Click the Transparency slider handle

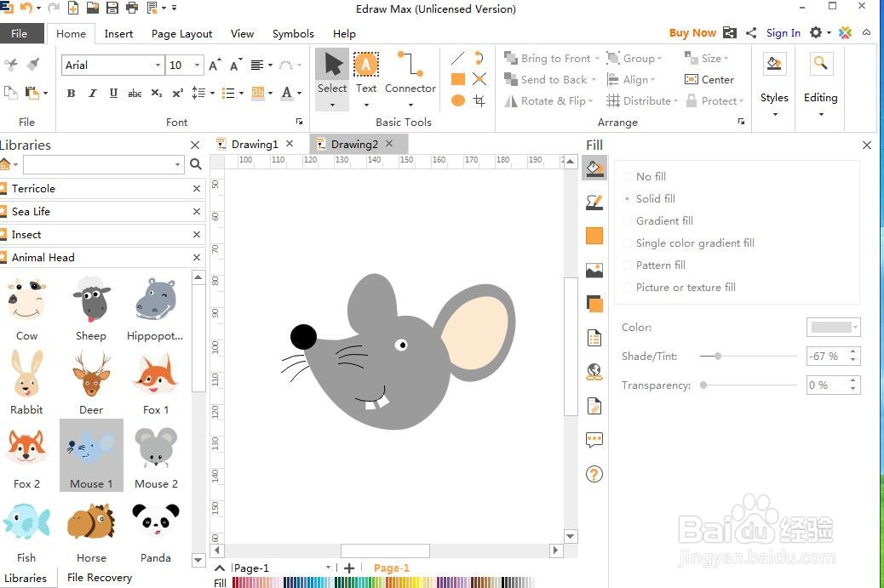703,385
